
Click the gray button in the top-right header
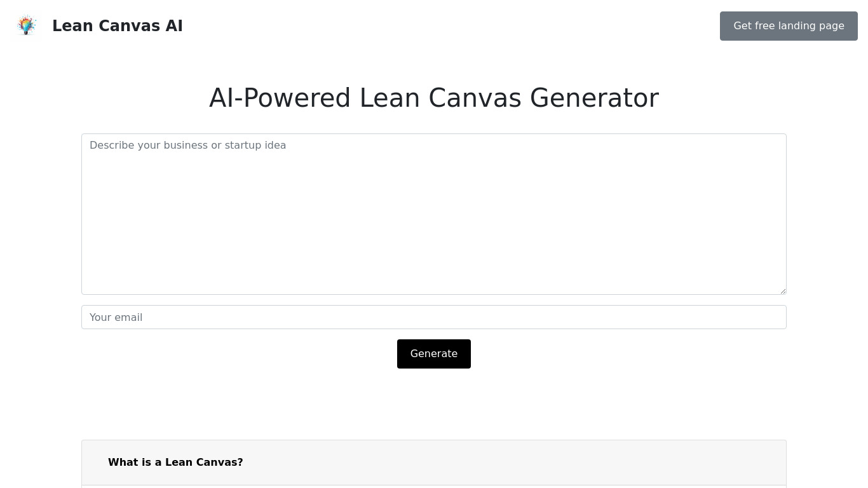788,26
